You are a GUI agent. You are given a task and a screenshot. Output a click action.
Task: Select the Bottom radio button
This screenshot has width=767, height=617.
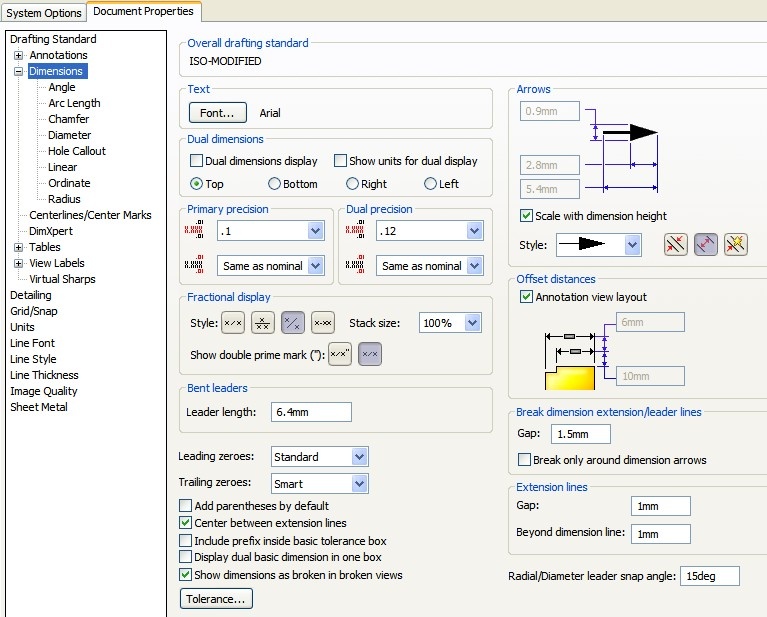[274, 183]
